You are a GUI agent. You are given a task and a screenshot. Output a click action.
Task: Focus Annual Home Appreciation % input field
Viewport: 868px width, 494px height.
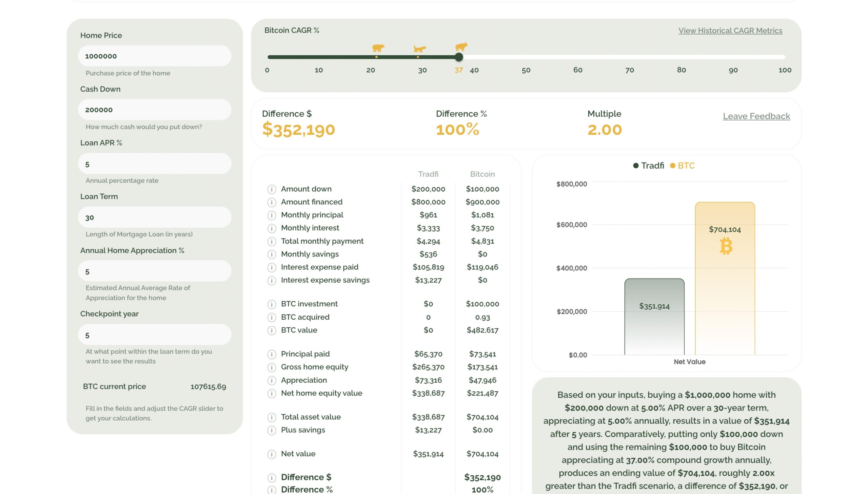click(x=155, y=271)
